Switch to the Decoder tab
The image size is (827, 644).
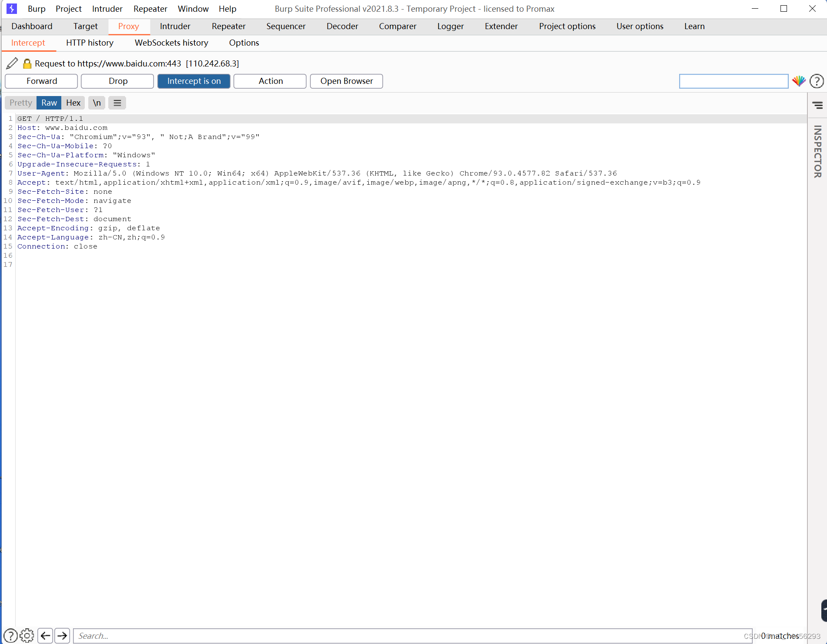pyautogui.click(x=342, y=27)
